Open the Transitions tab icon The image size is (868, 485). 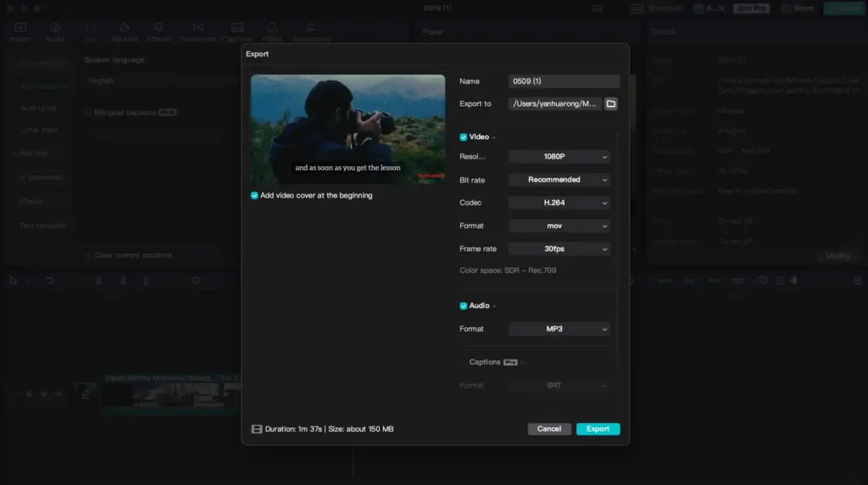[x=198, y=28]
